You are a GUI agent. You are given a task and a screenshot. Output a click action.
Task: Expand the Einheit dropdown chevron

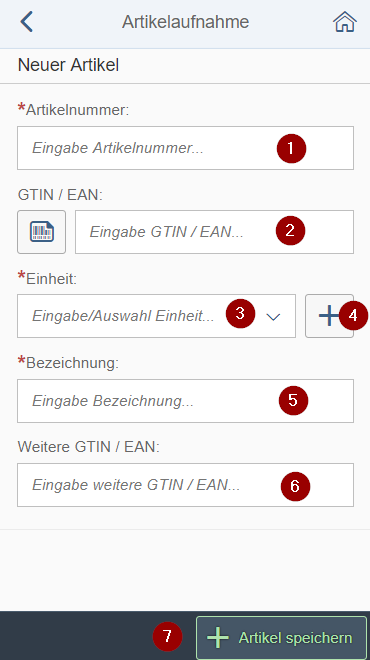tap(274, 317)
